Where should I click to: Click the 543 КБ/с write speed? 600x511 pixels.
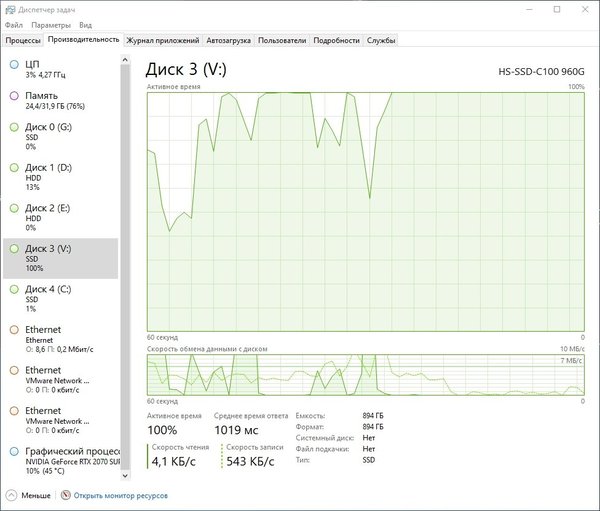coord(250,462)
